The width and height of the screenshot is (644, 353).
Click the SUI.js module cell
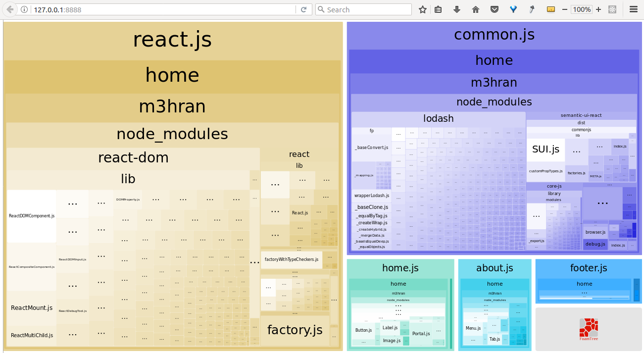click(545, 150)
